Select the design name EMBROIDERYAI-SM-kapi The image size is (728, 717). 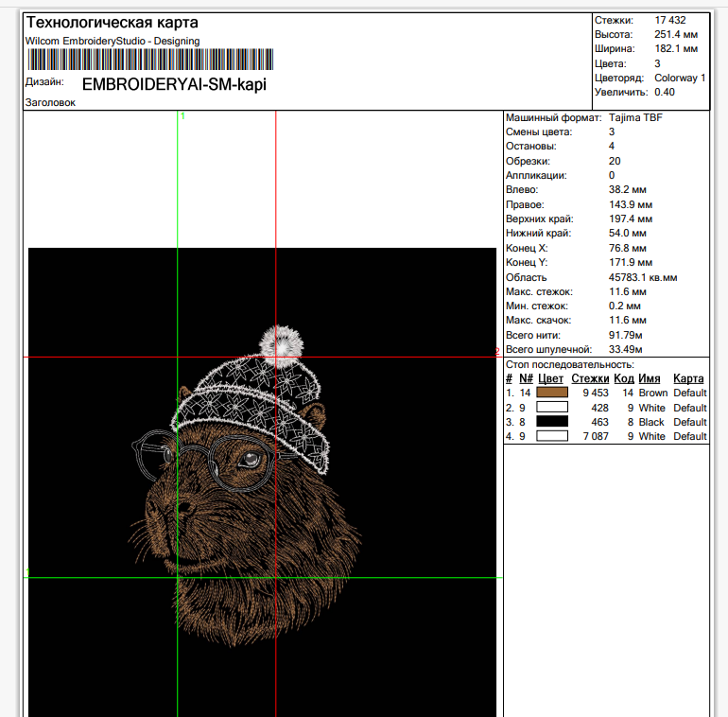click(174, 84)
